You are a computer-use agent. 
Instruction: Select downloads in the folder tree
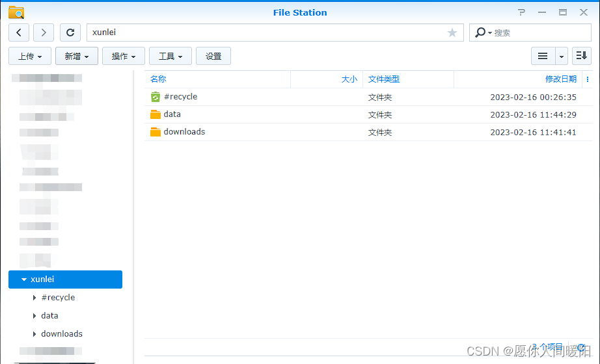pos(62,334)
